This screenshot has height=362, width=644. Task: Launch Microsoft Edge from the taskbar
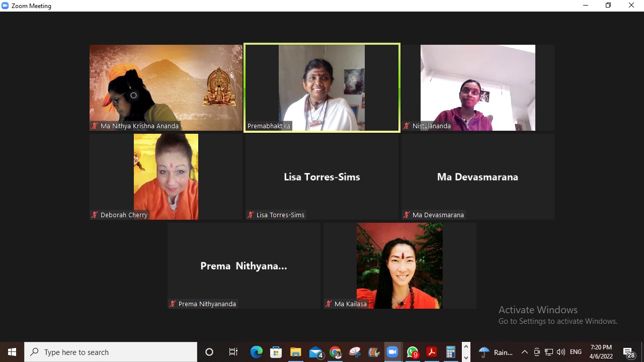256,352
